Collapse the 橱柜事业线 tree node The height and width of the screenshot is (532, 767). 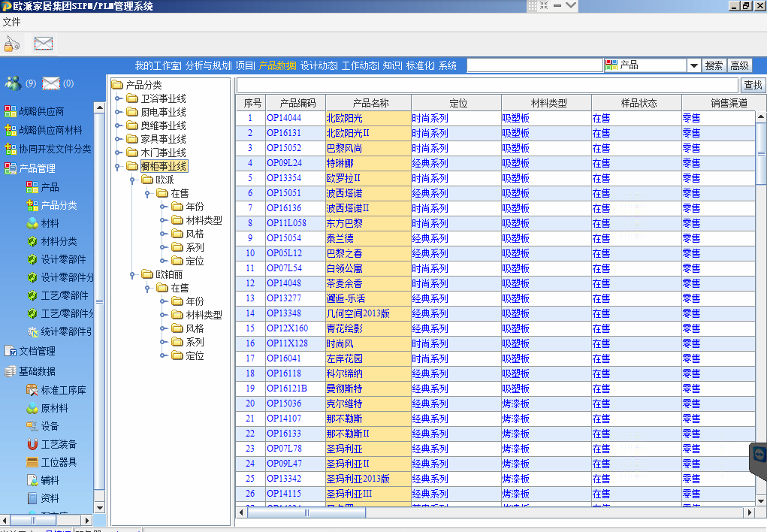click(119, 166)
